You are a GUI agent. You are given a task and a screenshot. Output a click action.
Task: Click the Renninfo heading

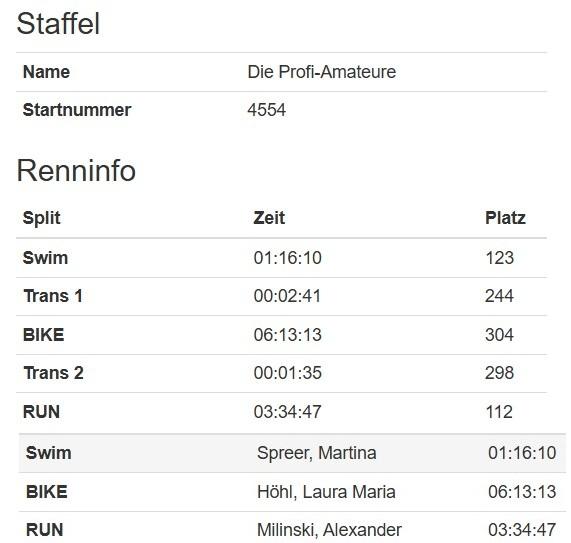(x=76, y=170)
